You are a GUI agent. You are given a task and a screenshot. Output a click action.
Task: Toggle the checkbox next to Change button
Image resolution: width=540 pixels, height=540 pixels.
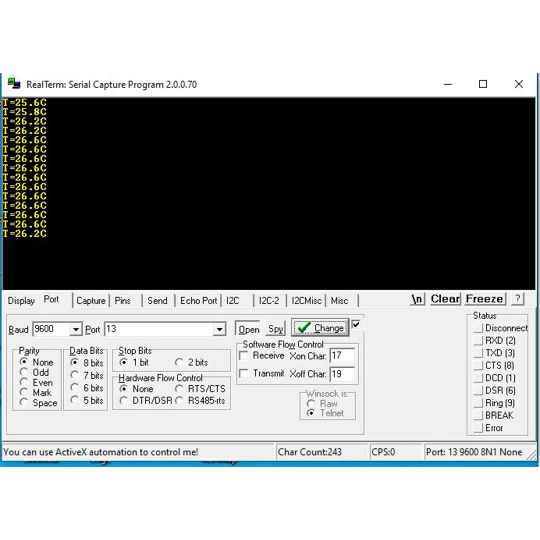point(356,324)
